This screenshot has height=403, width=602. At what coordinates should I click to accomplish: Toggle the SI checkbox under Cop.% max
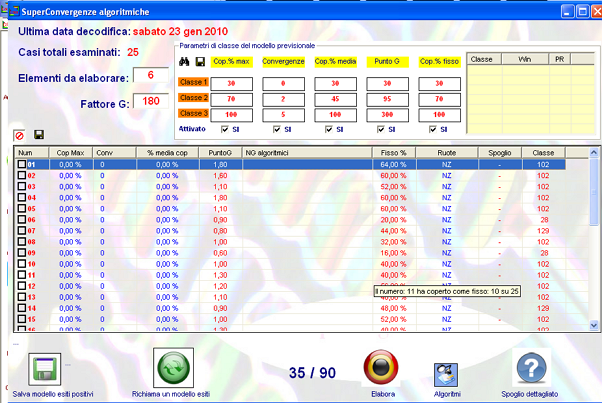tap(223, 129)
